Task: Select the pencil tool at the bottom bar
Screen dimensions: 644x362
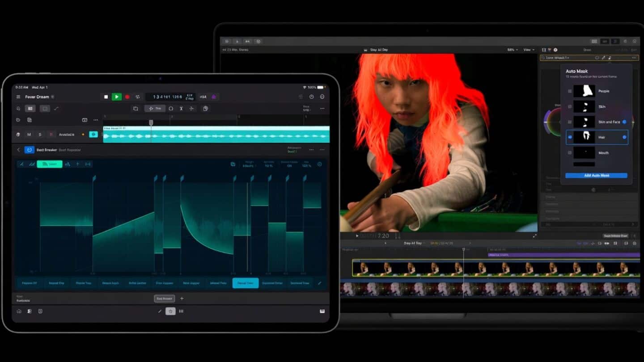Action: click(160, 311)
